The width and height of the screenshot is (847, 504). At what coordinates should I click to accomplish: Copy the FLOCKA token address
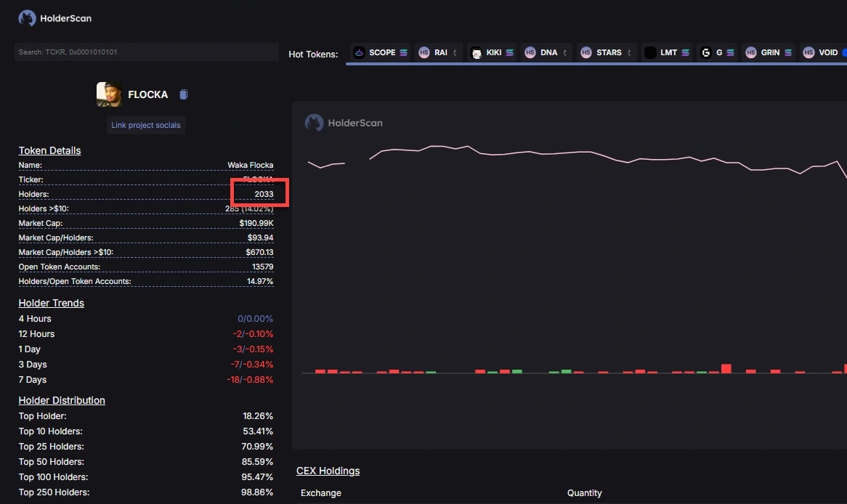point(184,94)
